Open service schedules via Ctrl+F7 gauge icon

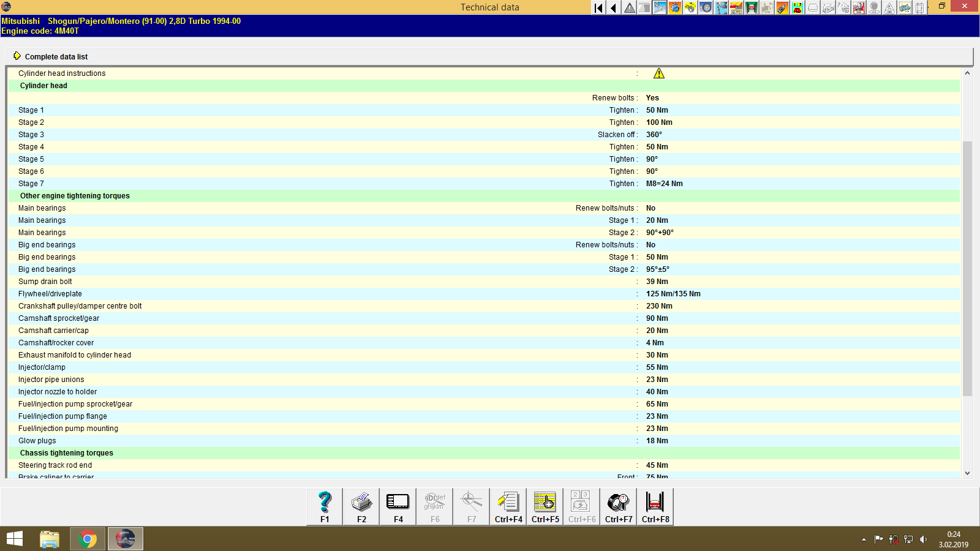(x=618, y=506)
